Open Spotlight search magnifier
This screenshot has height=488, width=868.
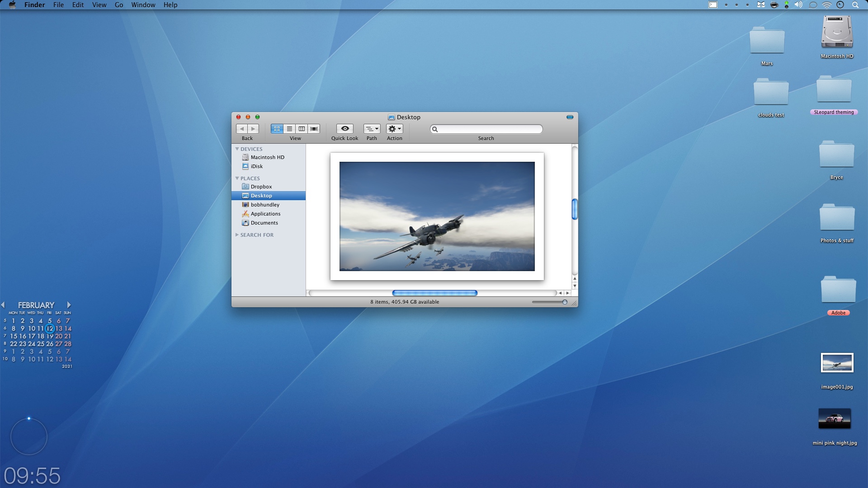click(855, 5)
